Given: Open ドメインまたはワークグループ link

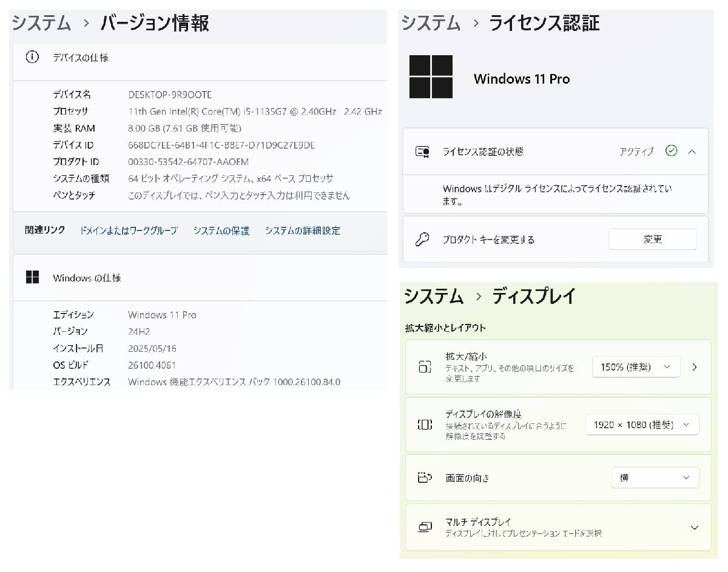Looking at the screenshot, I should (x=128, y=230).
